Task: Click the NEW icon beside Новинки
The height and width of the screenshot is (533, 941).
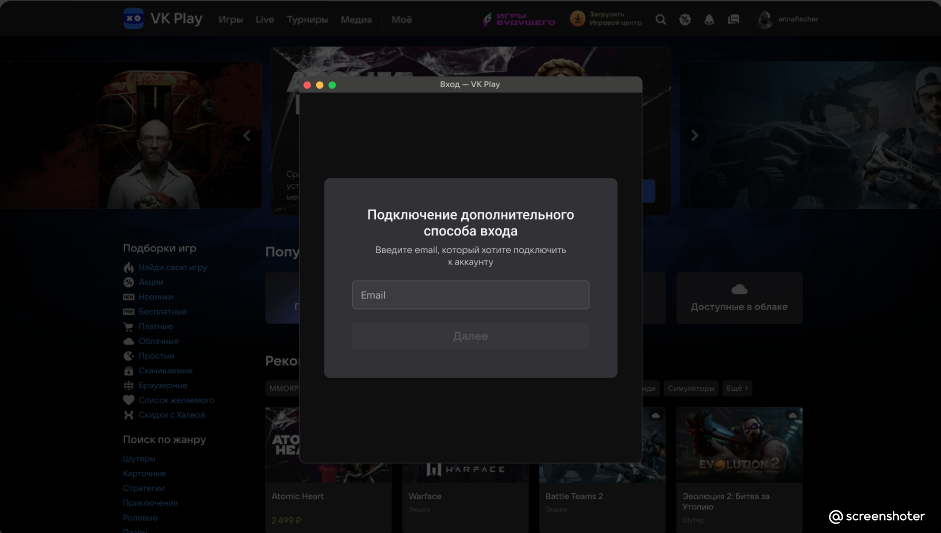Action: click(x=128, y=297)
